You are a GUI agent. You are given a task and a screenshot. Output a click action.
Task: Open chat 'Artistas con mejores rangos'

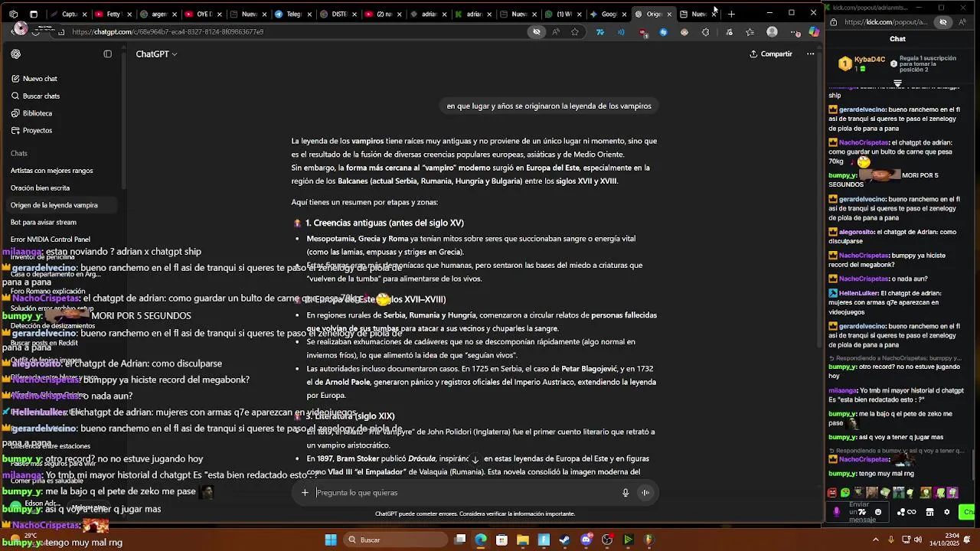click(52, 171)
